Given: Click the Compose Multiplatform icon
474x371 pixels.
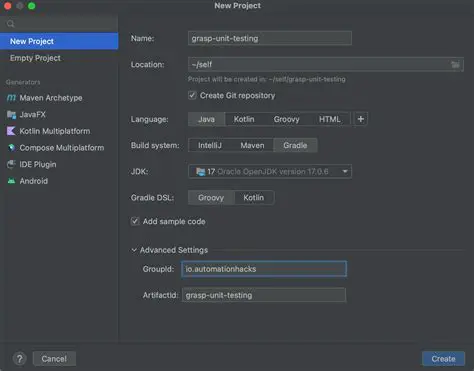Looking at the screenshot, I should click(11, 148).
